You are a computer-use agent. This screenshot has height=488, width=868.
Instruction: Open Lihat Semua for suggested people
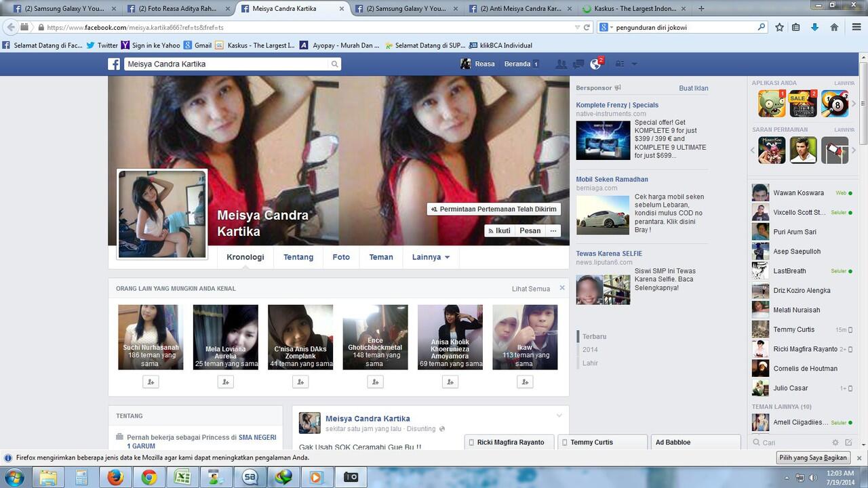pyautogui.click(x=530, y=288)
